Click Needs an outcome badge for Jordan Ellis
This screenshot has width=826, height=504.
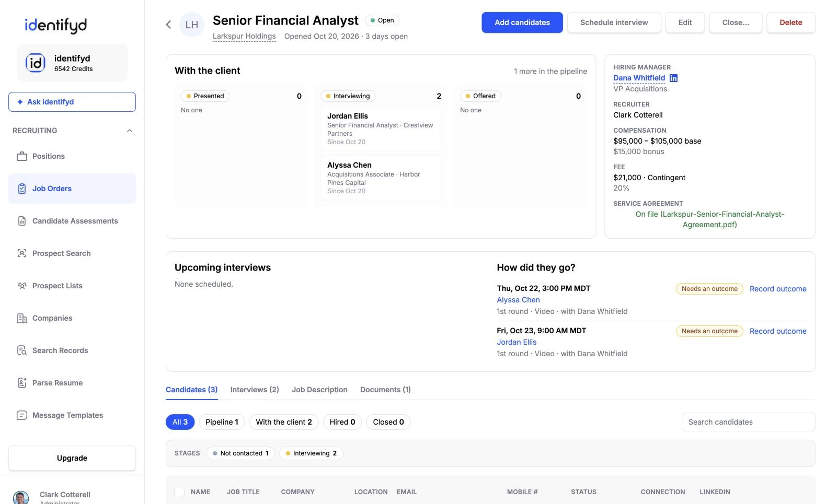coord(709,331)
